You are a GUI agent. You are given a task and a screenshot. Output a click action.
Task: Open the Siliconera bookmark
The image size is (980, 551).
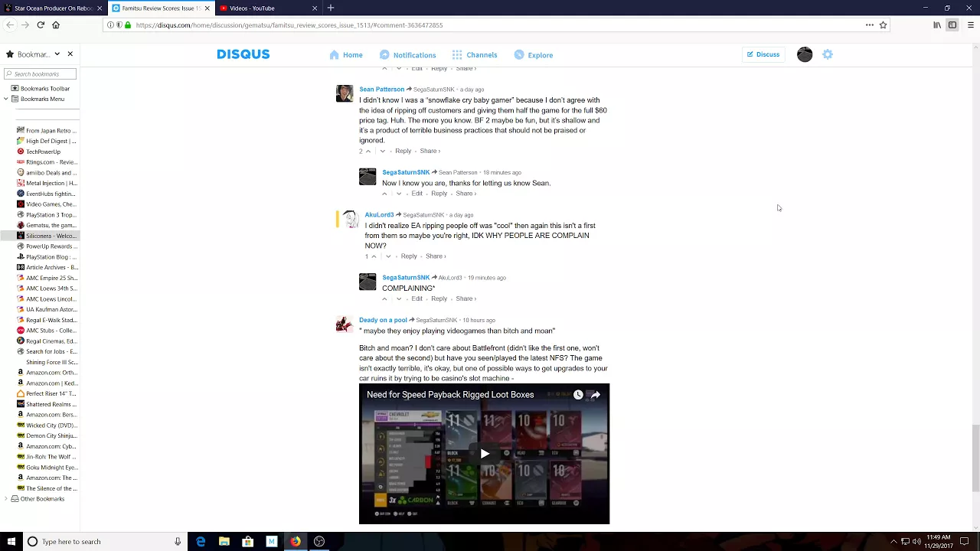46,236
